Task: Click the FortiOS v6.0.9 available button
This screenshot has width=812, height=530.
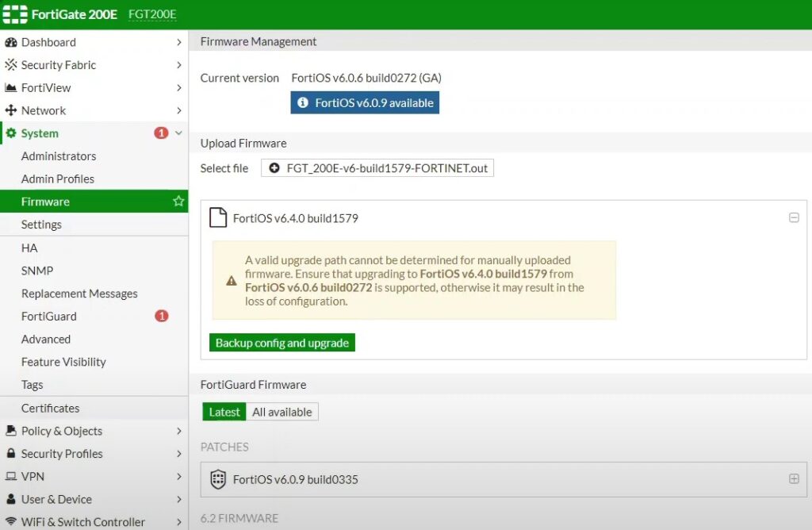Action: point(365,102)
